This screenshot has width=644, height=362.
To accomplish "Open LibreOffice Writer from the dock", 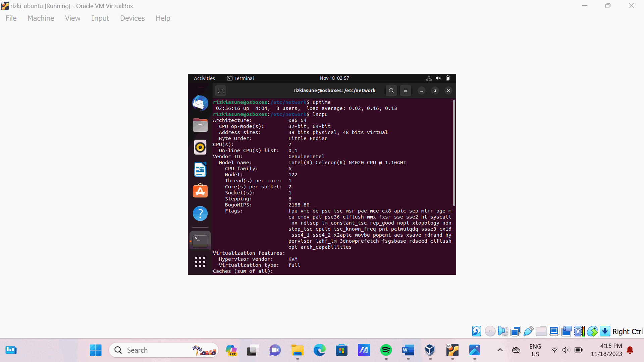I will [200, 169].
